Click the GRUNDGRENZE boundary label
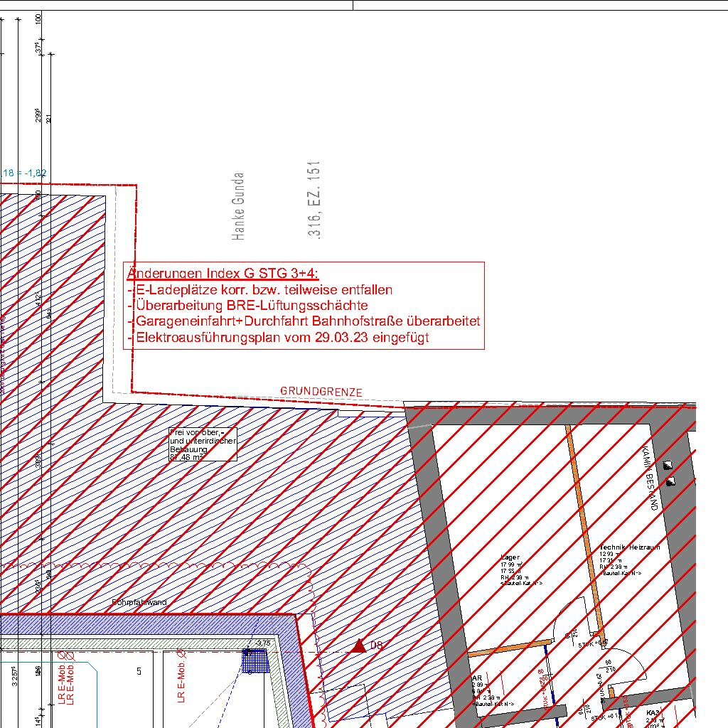The height and width of the screenshot is (728, 728). pyautogui.click(x=321, y=392)
